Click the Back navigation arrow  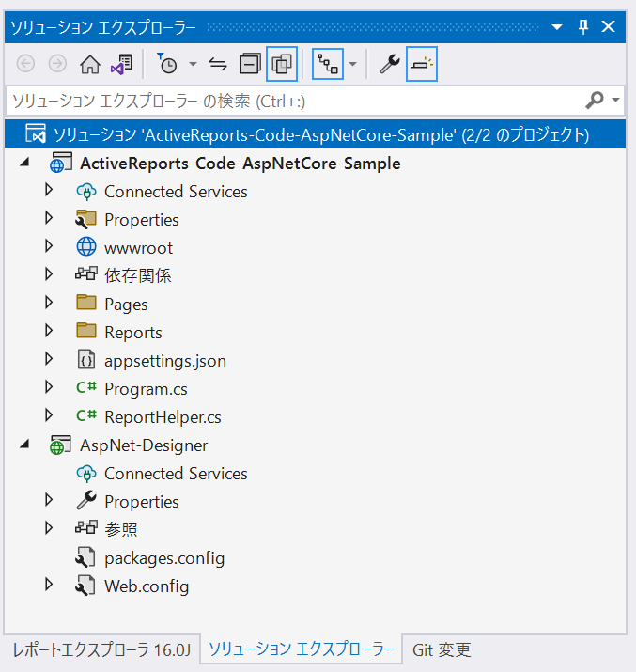pyautogui.click(x=25, y=64)
